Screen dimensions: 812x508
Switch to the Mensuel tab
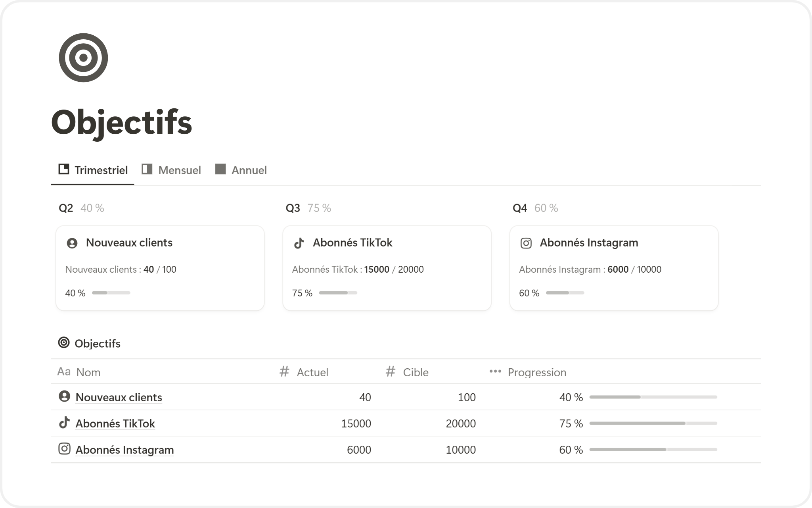172,170
